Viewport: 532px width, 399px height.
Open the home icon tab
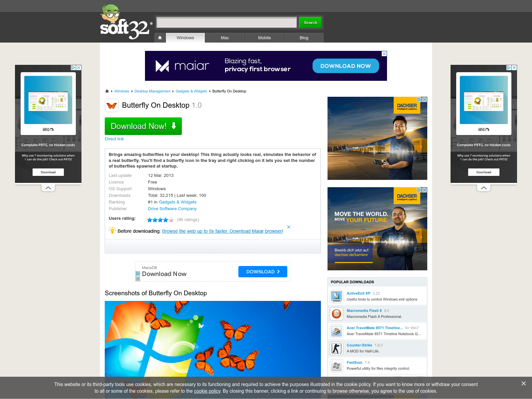[160, 38]
